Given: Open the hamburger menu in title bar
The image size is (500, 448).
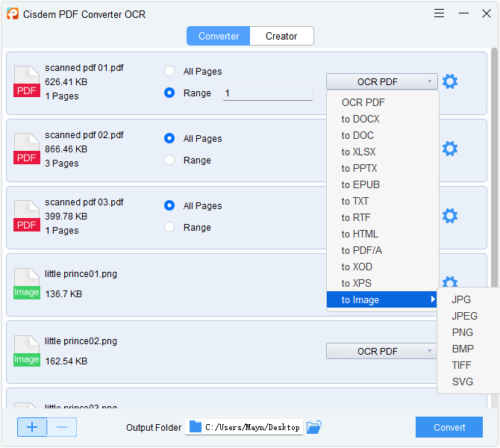Looking at the screenshot, I should point(439,13).
